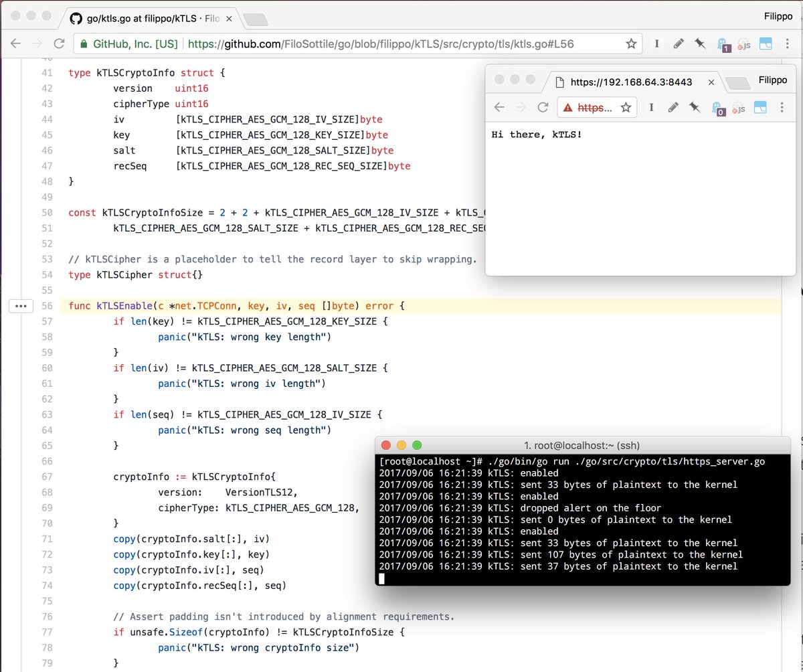Click the JS gear extension in GitHub window

[x=744, y=45]
